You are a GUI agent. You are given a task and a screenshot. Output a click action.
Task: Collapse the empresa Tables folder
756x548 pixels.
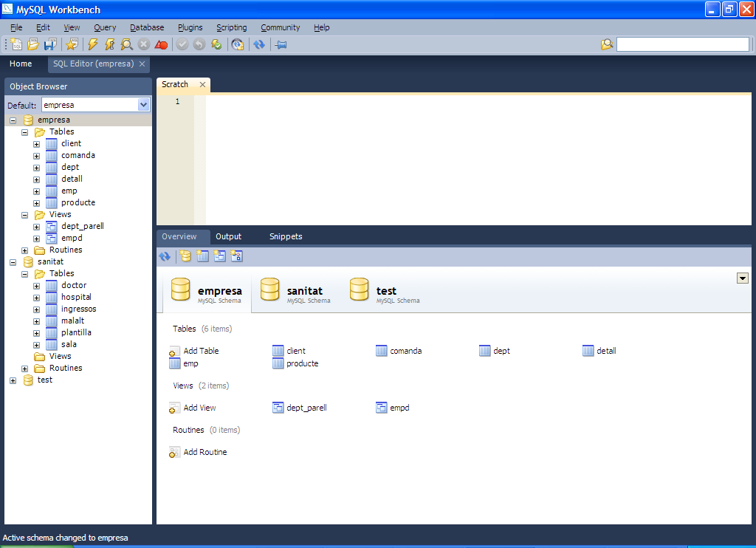(24, 132)
